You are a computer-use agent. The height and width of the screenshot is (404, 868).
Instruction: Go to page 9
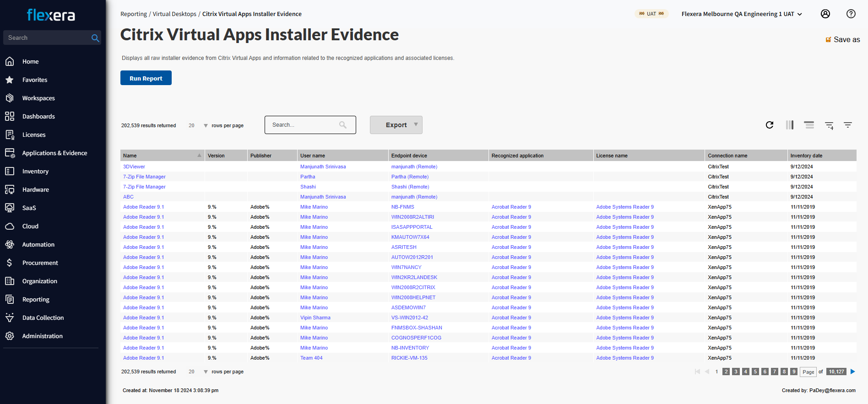click(794, 372)
